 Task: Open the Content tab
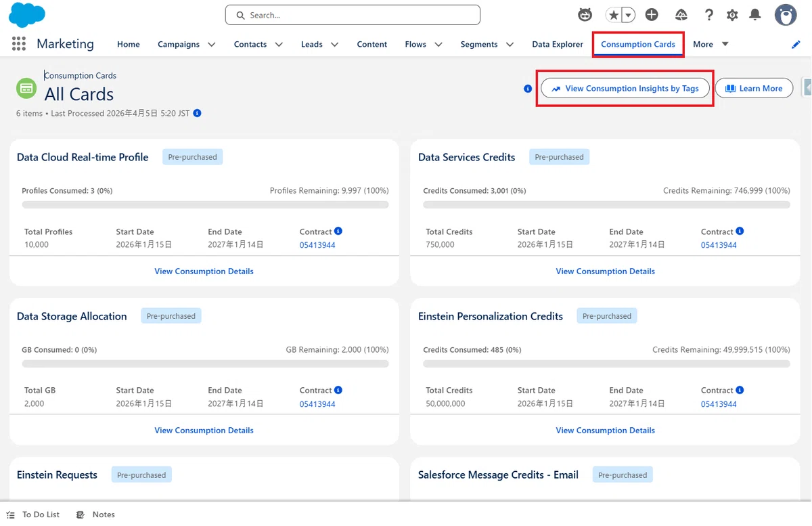[372, 45]
